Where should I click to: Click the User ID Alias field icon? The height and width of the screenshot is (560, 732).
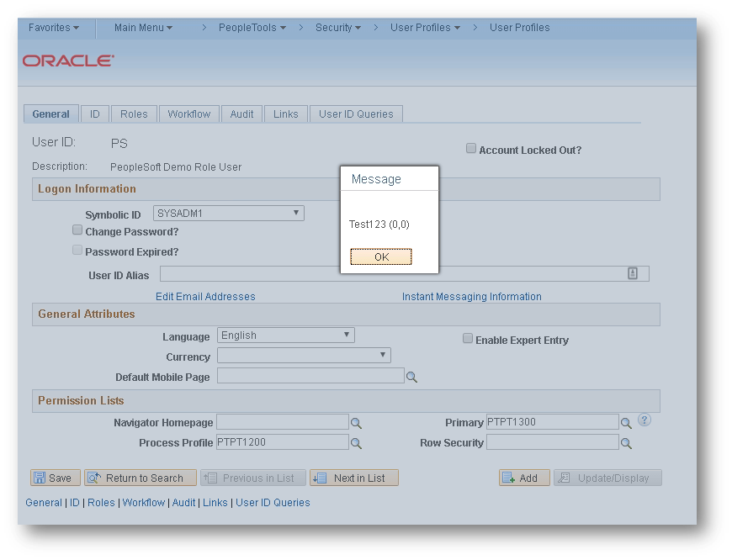coord(633,273)
